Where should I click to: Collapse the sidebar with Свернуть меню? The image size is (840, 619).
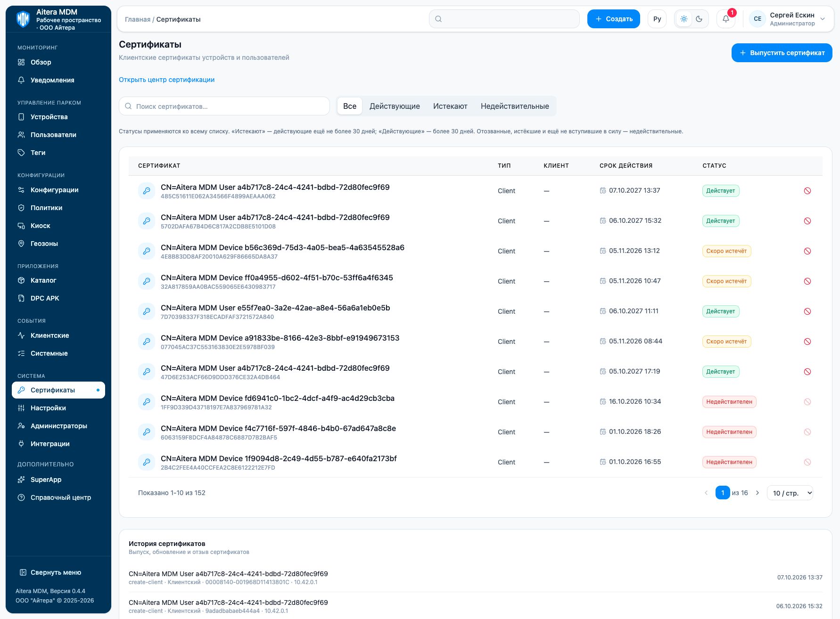(50, 572)
